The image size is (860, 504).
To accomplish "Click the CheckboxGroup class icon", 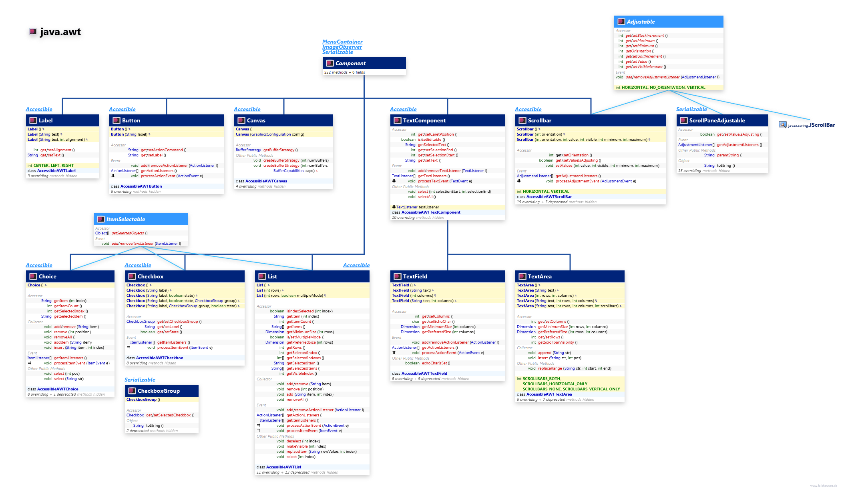I will 132,391.
